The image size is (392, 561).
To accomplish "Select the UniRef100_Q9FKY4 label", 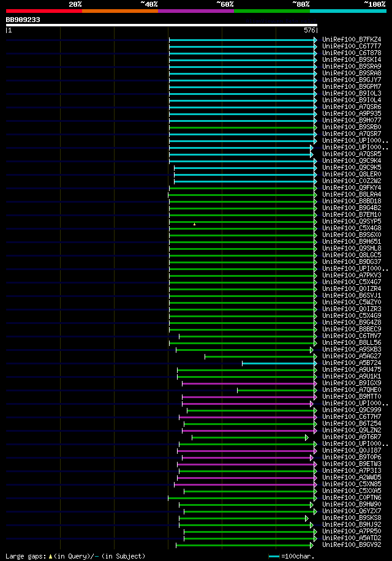I will pyautogui.click(x=352, y=187).
